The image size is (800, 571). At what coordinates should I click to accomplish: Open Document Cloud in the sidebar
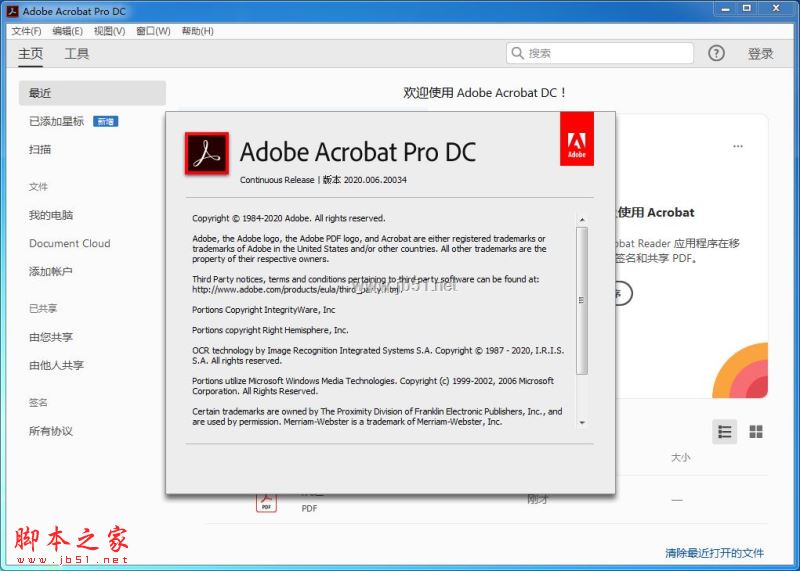[x=70, y=243]
